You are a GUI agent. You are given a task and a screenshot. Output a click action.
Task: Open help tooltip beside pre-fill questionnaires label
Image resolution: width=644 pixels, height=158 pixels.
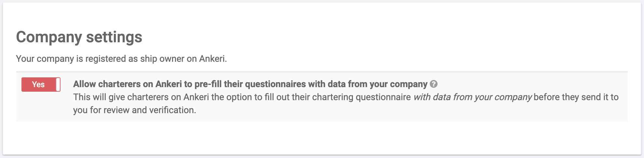click(x=434, y=84)
